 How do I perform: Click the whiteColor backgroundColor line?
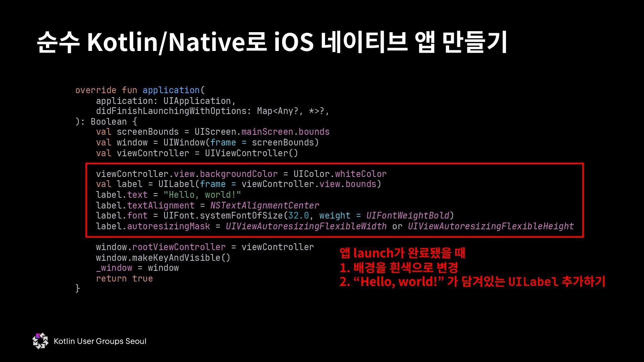click(x=241, y=174)
